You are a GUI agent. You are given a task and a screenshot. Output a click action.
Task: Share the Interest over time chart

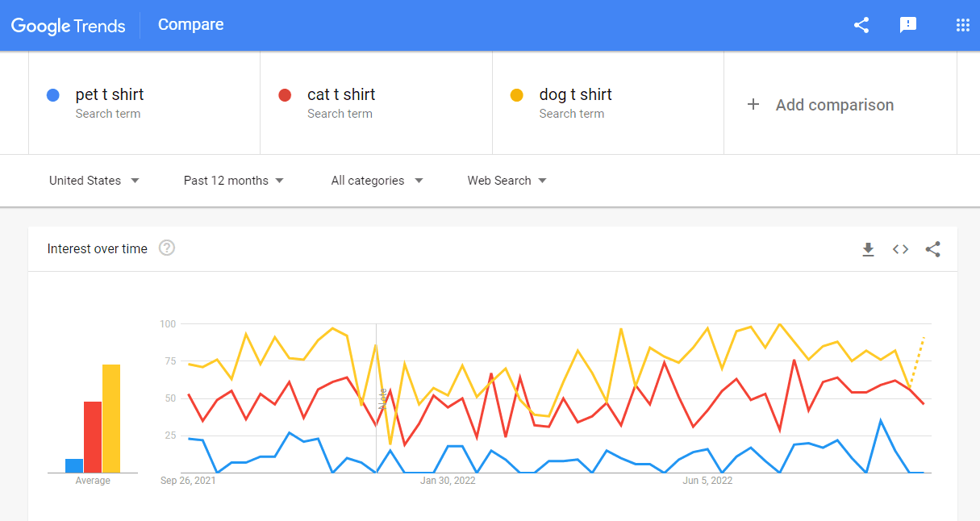point(933,249)
